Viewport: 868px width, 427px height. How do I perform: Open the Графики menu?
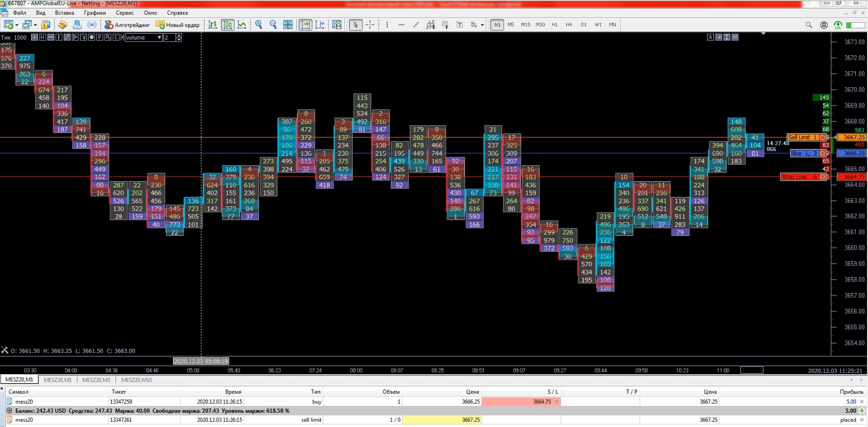(95, 13)
